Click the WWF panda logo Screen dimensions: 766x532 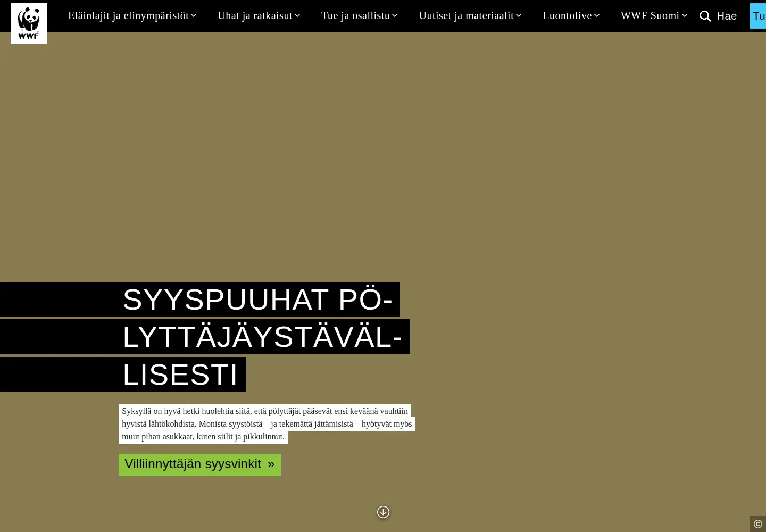pos(29,23)
